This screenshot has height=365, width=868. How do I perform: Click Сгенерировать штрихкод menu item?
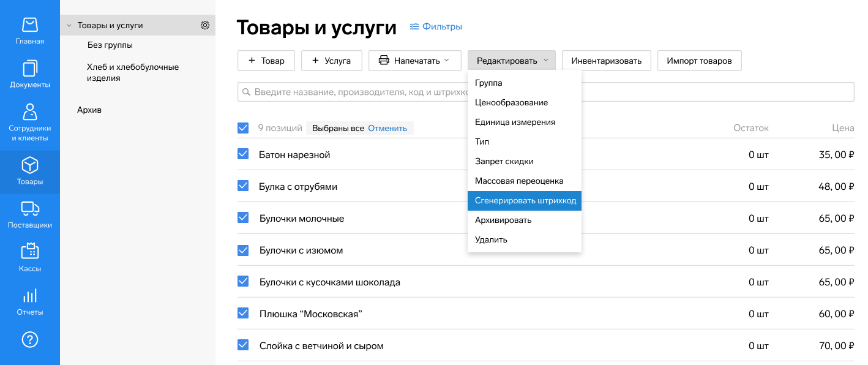coord(525,200)
